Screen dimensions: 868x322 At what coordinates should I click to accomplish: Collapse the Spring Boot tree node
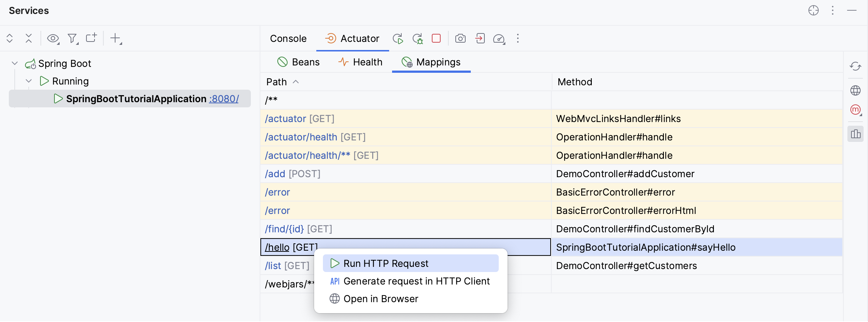tap(15, 63)
